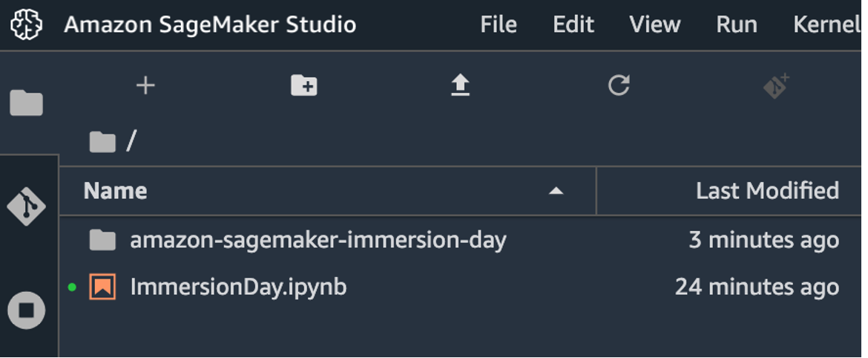The height and width of the screenshot is (358, 868).
Task: Open the File Browser sidebar folder icon
Action: [26, 103]
